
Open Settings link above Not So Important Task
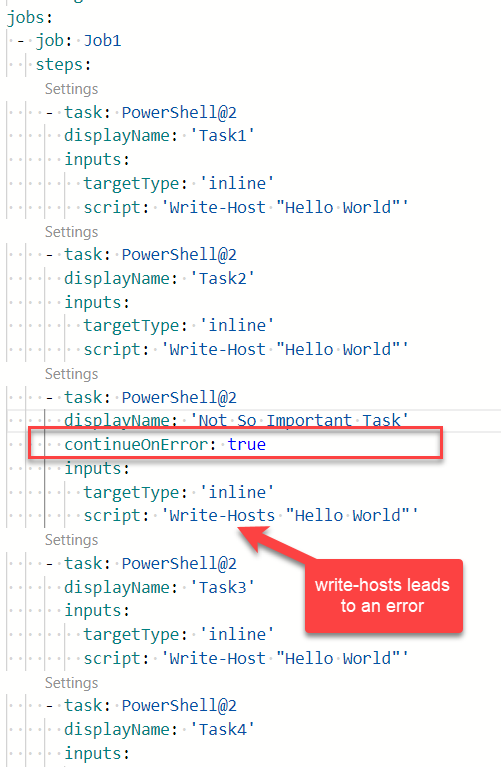coord(71,374)
